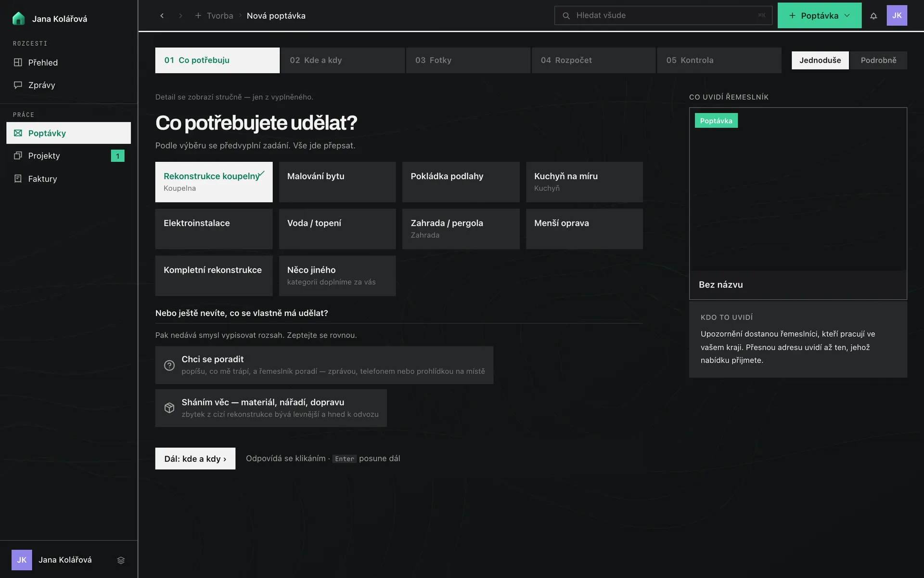Screen dimensions: 924x578
Task: Click the Tvorba breadcrumb
Action: [220, 15]
